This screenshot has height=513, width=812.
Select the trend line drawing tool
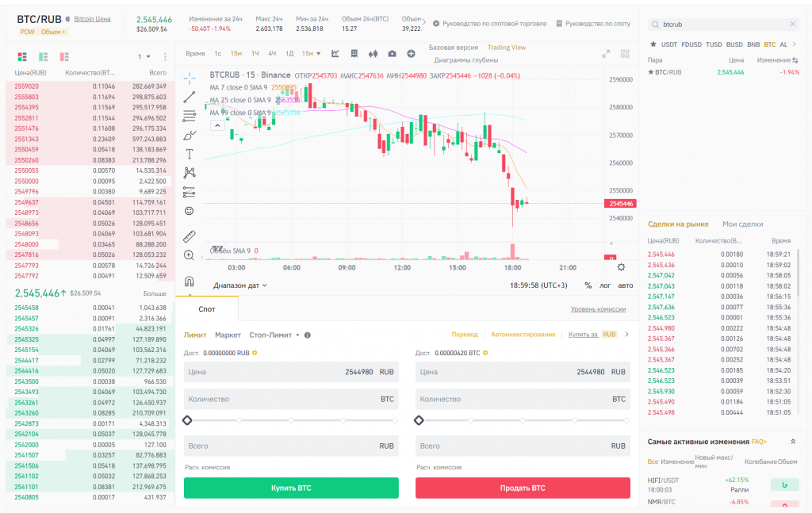click(190, 97)
